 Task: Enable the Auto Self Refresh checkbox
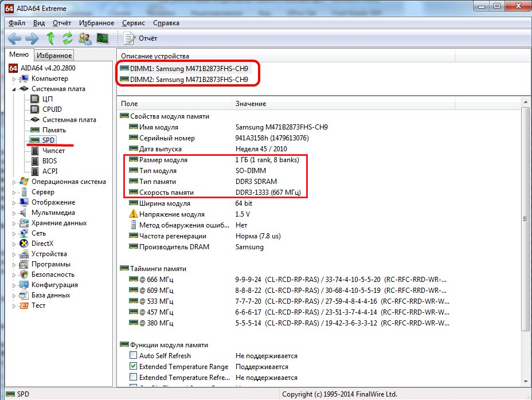pos(133,356)
